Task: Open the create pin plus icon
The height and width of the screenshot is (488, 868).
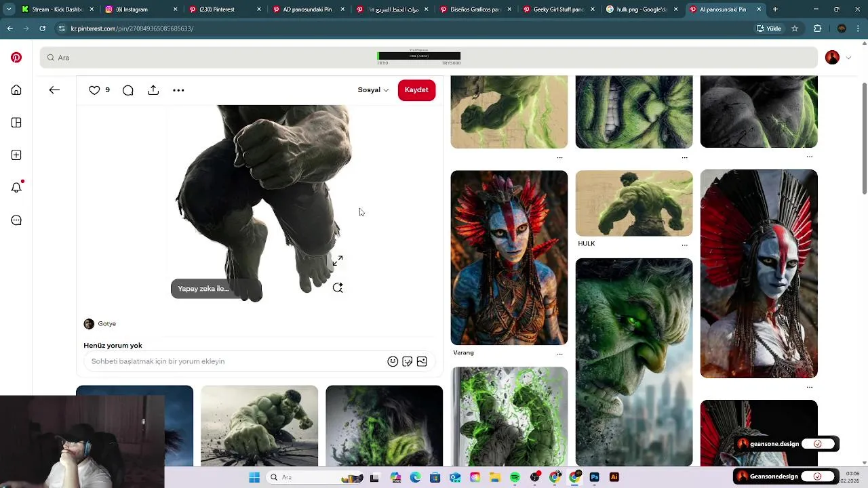Action: point(16,155)
